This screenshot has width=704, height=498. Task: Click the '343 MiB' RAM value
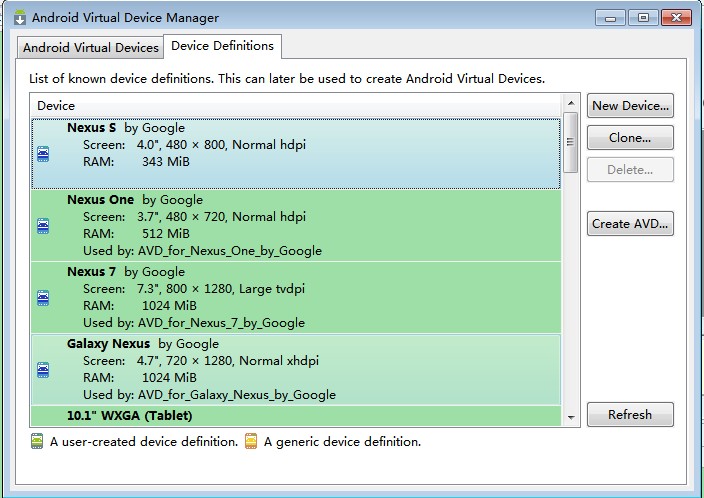pos(166,162)
